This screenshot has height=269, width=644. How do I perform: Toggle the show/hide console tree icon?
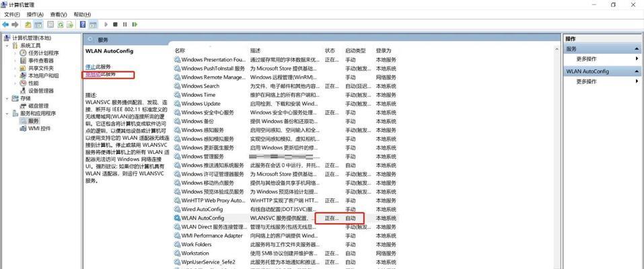[38, 25]
